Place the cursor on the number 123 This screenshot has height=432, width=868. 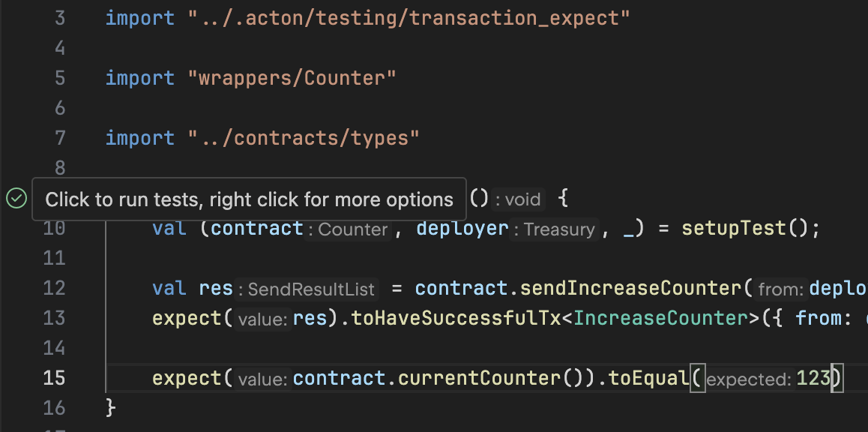click(813, 378)
